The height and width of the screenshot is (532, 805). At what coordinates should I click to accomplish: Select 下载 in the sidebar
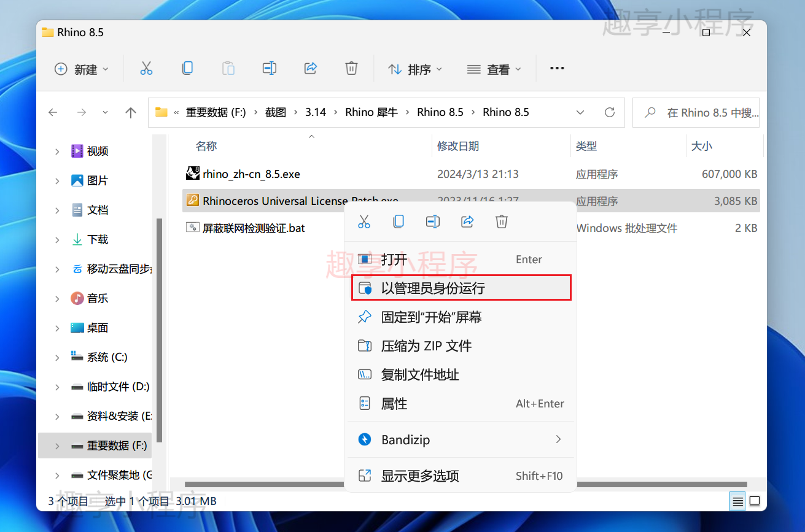[98, 239]
